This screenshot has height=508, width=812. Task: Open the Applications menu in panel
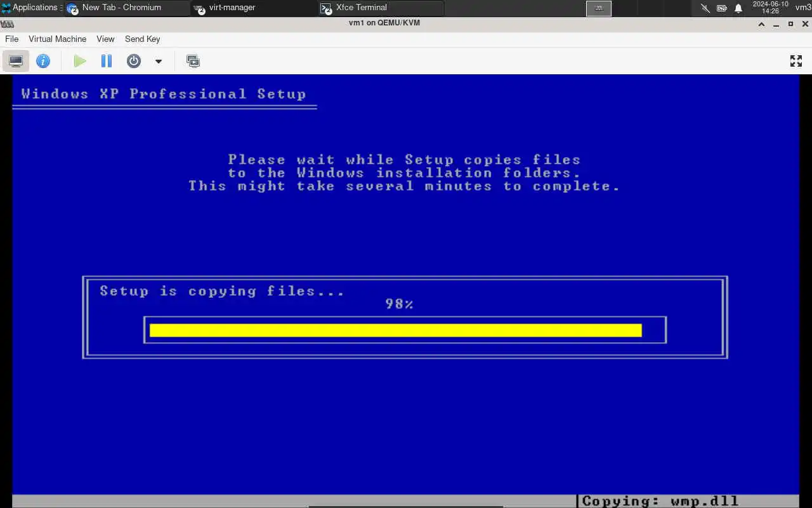[30, 8]
